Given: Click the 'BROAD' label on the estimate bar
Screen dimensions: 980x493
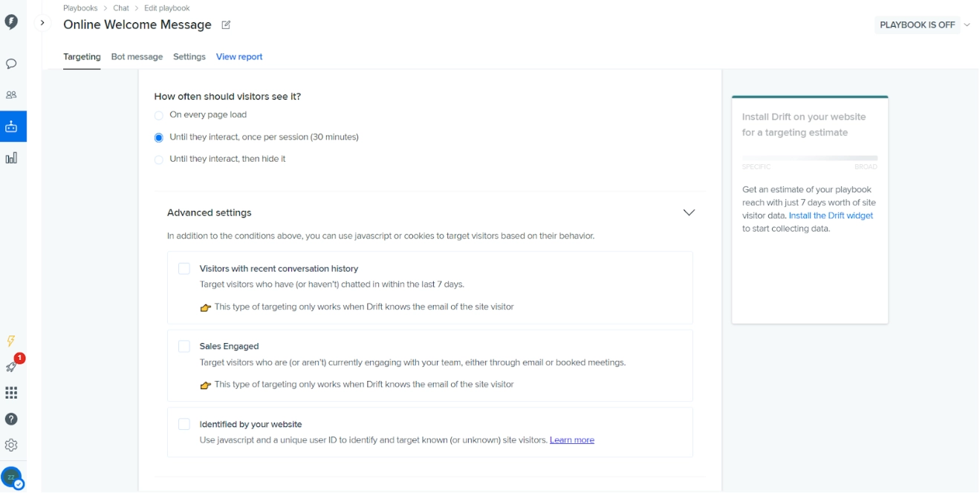Looking at the screenshot, I should (866, 167).
